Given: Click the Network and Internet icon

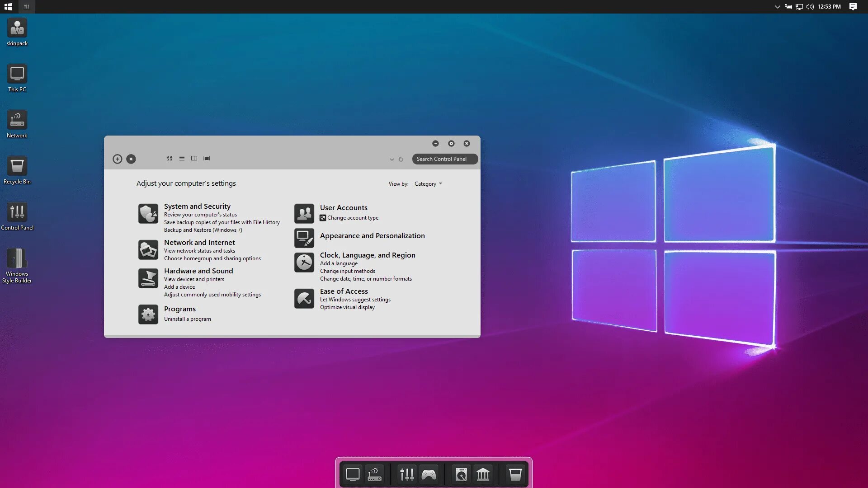Looking at the screenshot, I should tap(148, 250).
